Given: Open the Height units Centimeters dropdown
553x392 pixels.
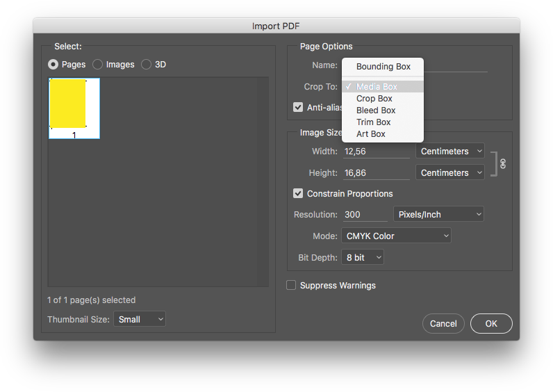Looking at the screenshot, I should point(450,172).
